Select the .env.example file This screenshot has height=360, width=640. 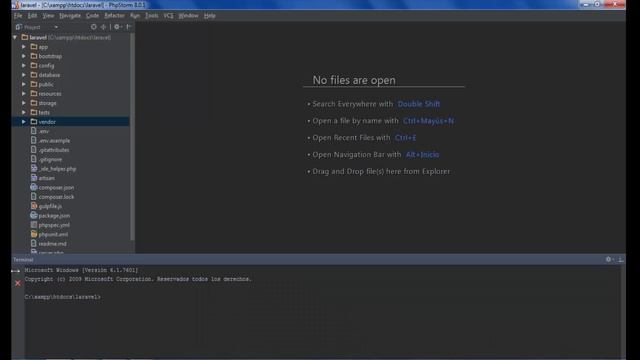tap(54, 141)
